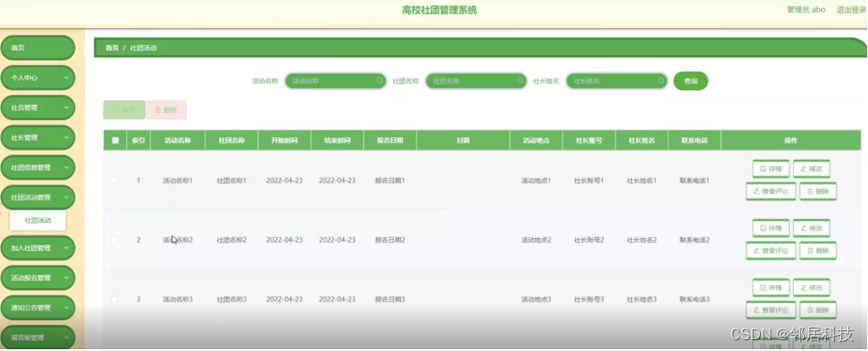Click 查看评论 for row 活动名称3
The height and width of the screenshot is (351, 868).
pos(771,310)
